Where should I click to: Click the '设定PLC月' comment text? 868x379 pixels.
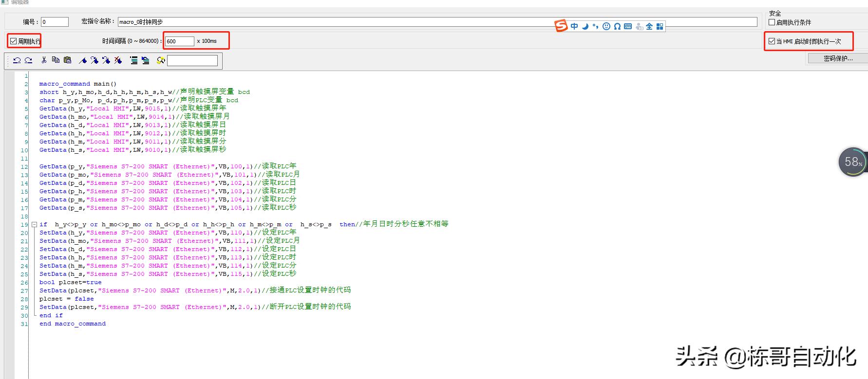pyautogui.click(x=283, y=240)
